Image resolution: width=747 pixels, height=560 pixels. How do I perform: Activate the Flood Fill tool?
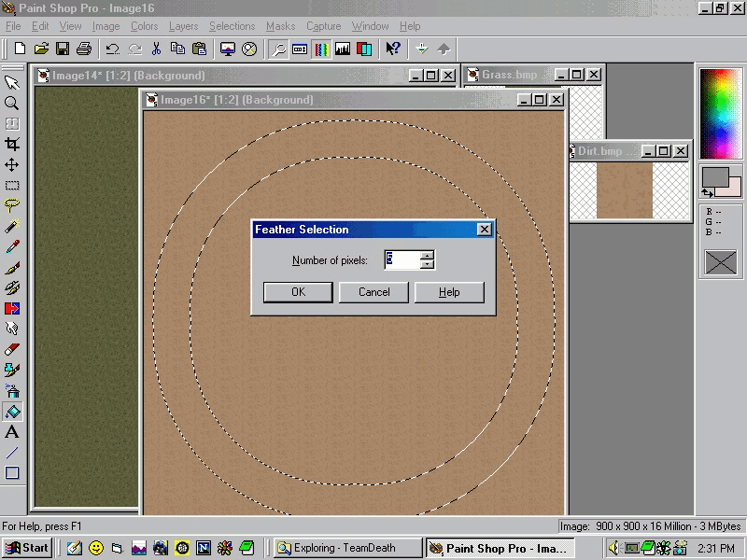12,412
